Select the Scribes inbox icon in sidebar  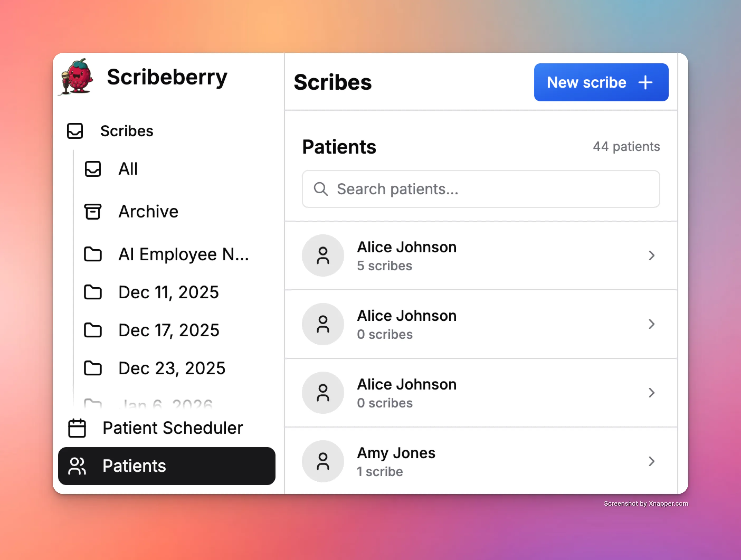coord(75,131)
